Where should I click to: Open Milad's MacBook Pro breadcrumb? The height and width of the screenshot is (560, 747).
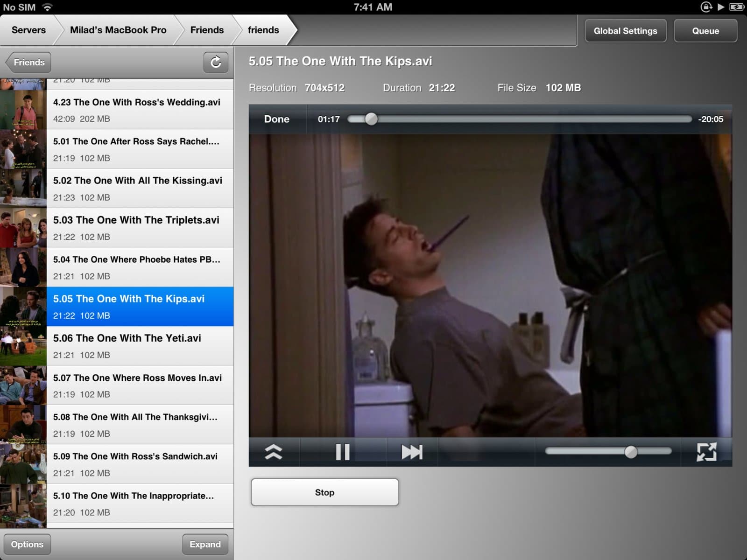tap(118, 30)
